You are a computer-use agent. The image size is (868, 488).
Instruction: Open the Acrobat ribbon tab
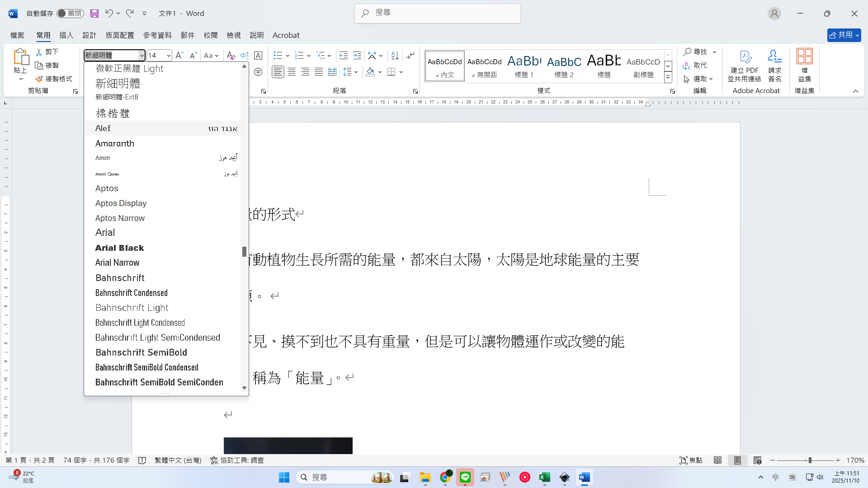click(x=286, y=35)
